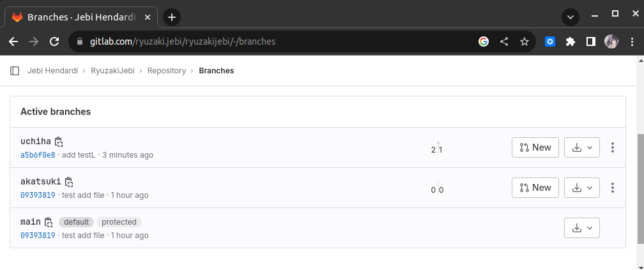Image resolution: width=644 pixels, height=270 pixels.
Task: Open commit a5b6f0e8 link
Action: pos(38,155)
